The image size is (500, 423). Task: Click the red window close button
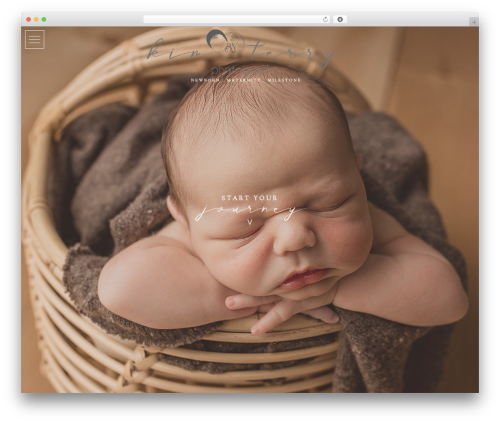pyautogui.click(x=29, y=19)
